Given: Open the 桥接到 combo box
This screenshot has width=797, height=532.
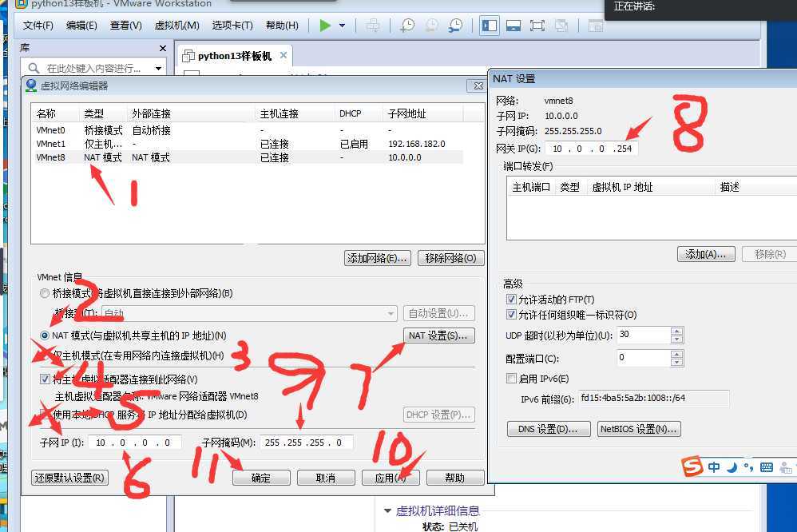Looking at the screenshot, I should click(x=249, y=313).
